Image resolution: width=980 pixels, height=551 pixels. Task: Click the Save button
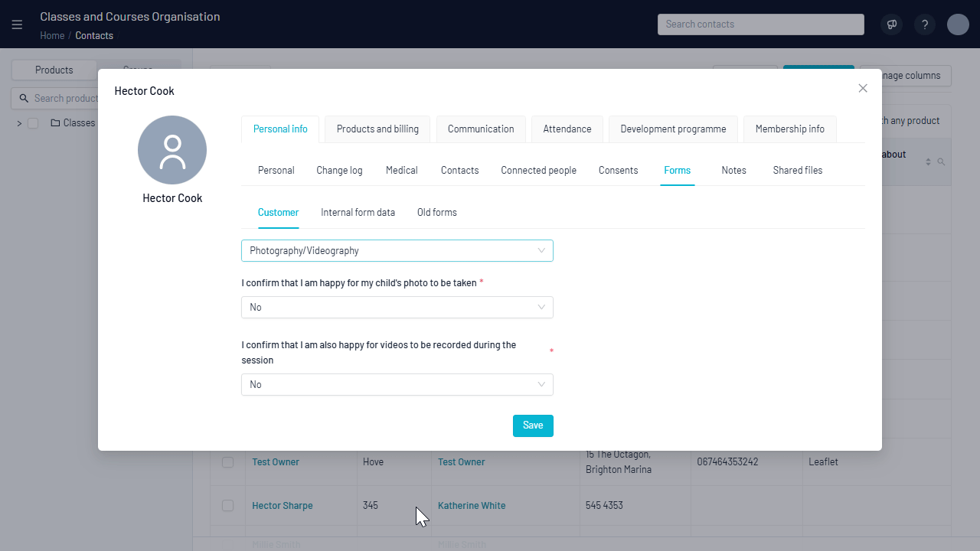(533, 425)
